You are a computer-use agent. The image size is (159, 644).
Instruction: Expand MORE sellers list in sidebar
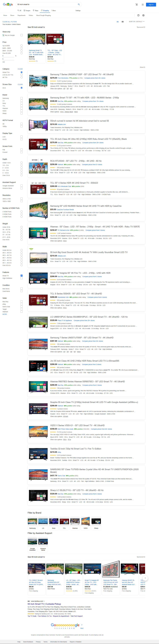[x=5, y=314]
